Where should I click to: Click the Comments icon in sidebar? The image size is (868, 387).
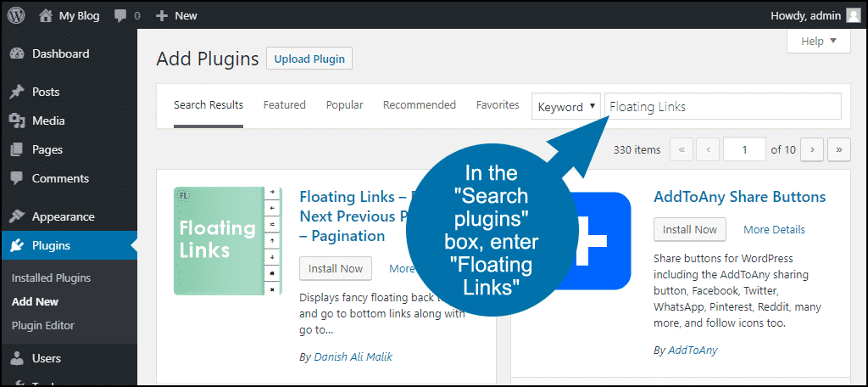tap(18, 178)
